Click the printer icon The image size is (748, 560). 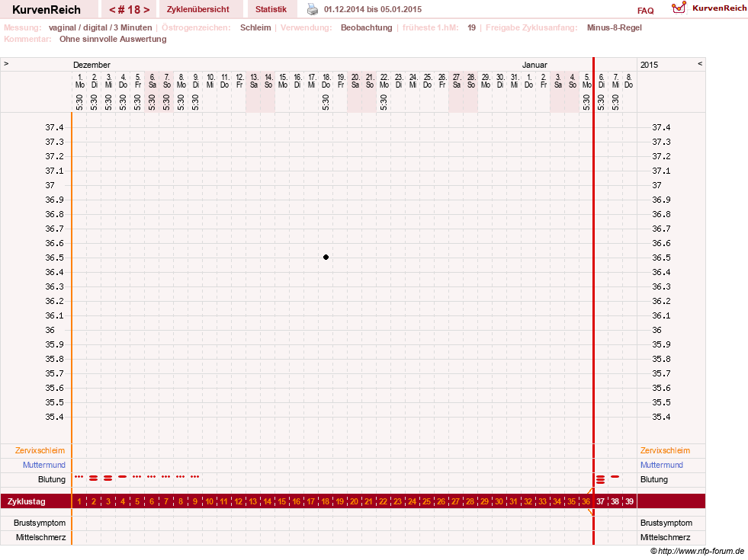point(312,9)
